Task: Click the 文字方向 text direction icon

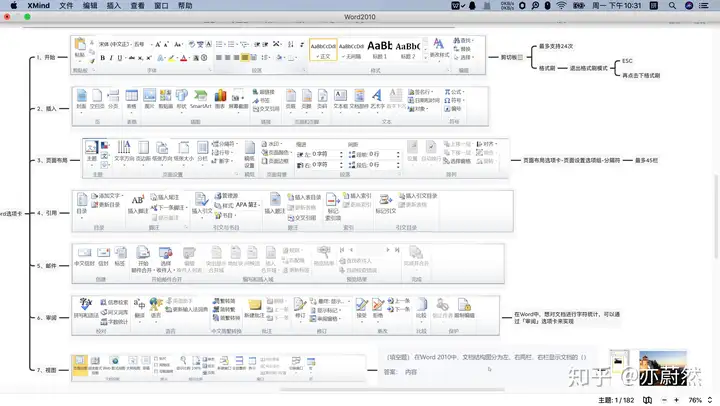Action: coord(124,147)
